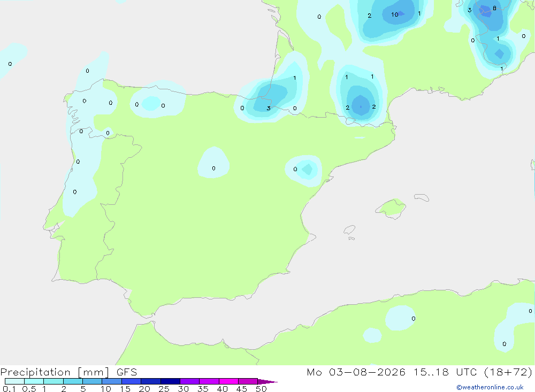Click the legend label '30'
The width and height of the screenshot is (535, 392).
pyautogui.click(x=183, y=389)
